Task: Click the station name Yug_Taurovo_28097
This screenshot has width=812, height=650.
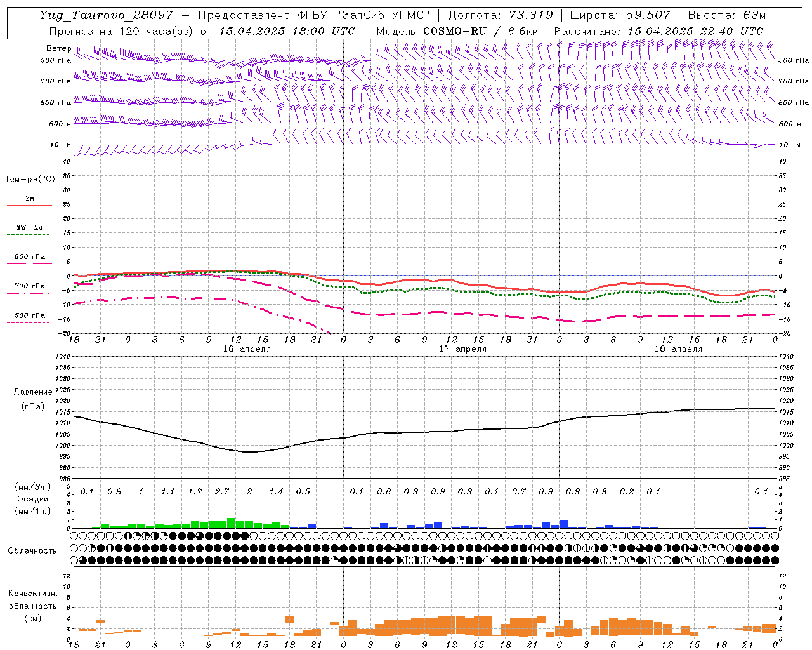Action: 106,15
